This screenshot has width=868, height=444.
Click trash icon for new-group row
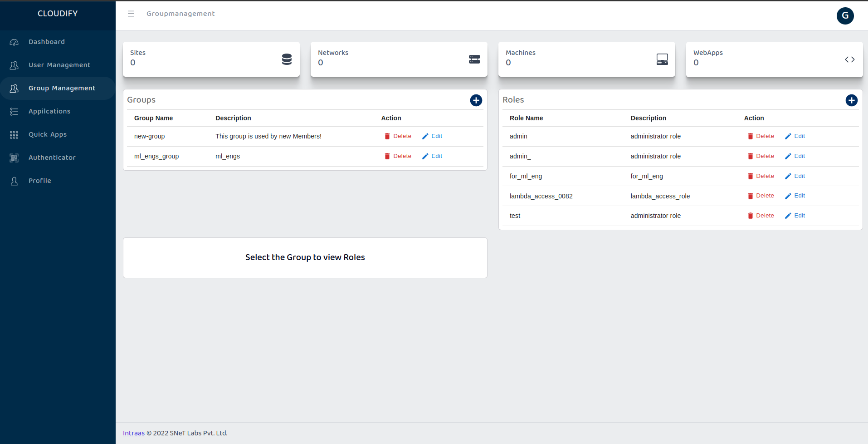point(387,136)
